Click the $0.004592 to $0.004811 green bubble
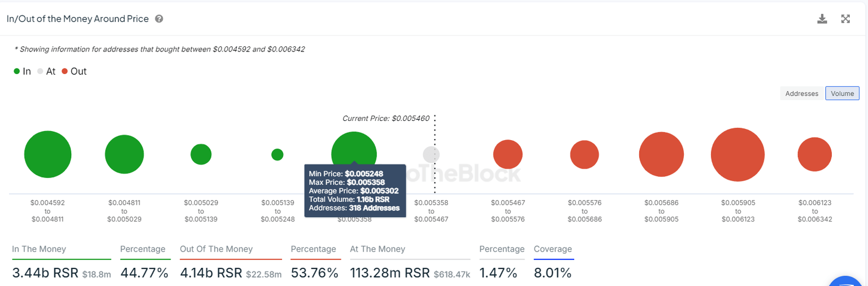This screenshot has height=286, width=868. 48,154
